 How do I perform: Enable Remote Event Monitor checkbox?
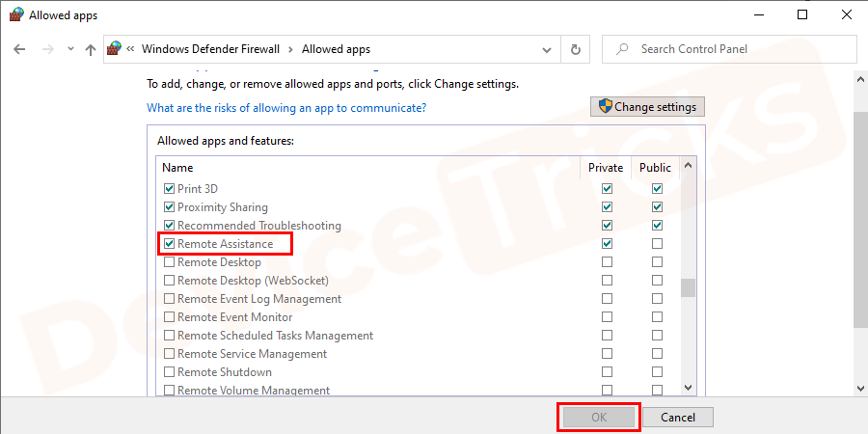coord(170,317)
